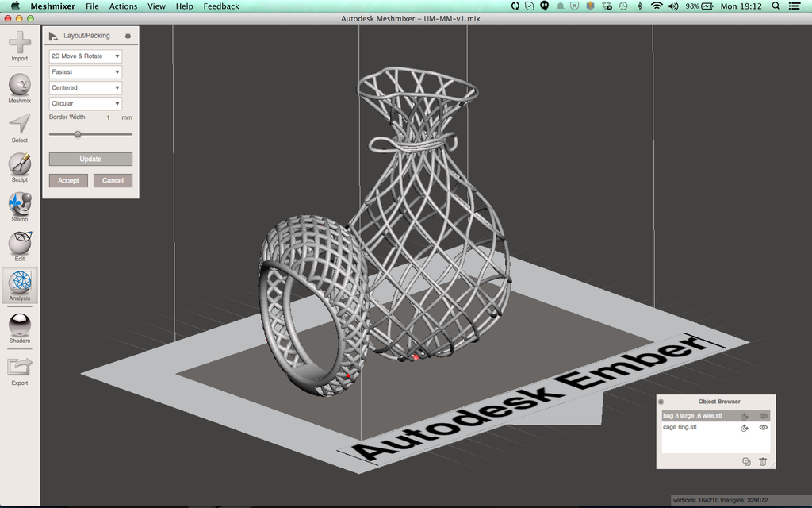The height and width of the screenshot is (508, 812).
Task: Click the volume icon in menu bar
Action: (673, 6)
